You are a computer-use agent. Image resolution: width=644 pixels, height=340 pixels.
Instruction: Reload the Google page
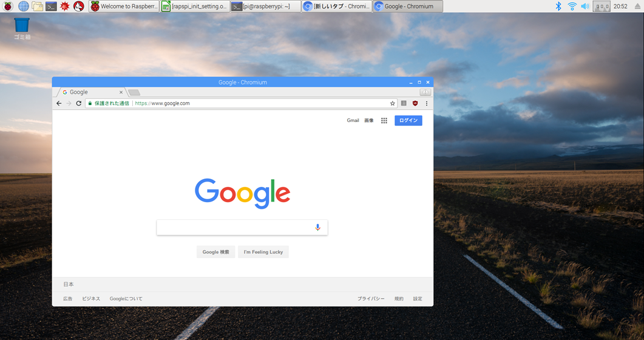pos(78,103)
